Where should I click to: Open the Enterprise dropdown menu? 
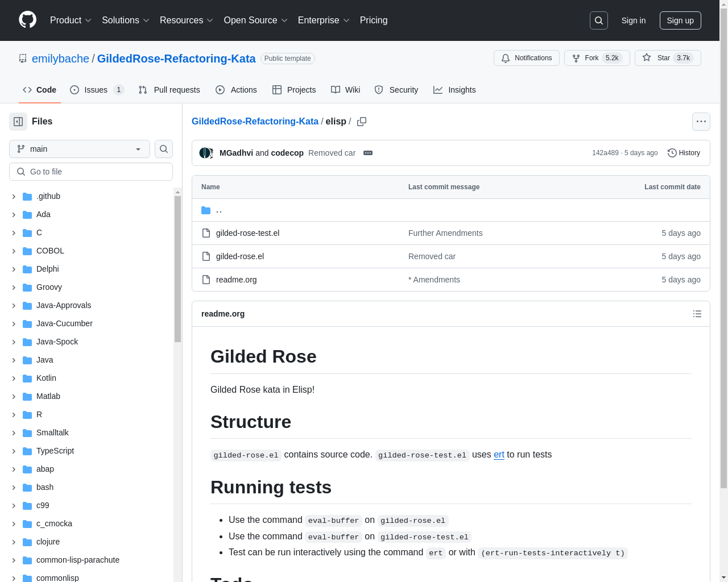tap(324, 20)
